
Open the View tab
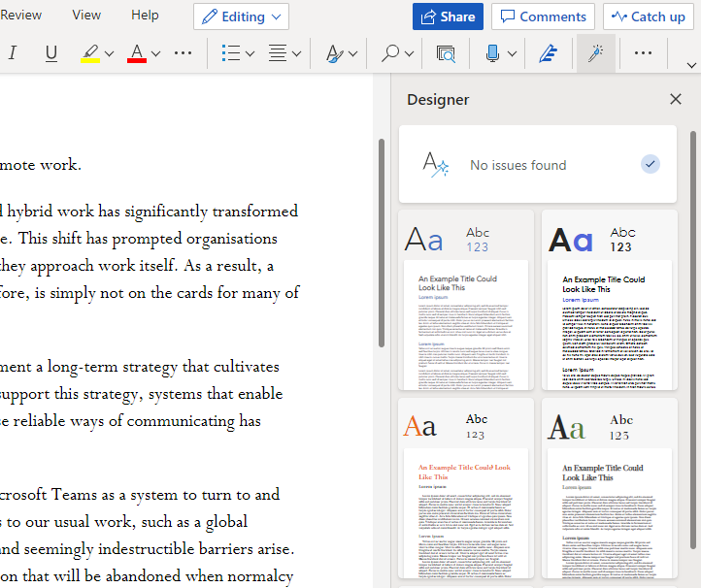[86, 16]
